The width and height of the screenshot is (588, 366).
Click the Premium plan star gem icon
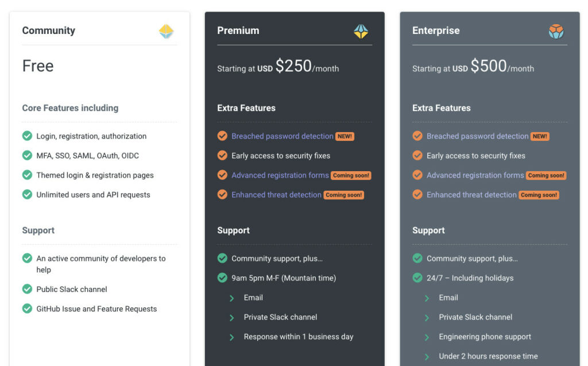pyautogui.click(x=361, y=32)
